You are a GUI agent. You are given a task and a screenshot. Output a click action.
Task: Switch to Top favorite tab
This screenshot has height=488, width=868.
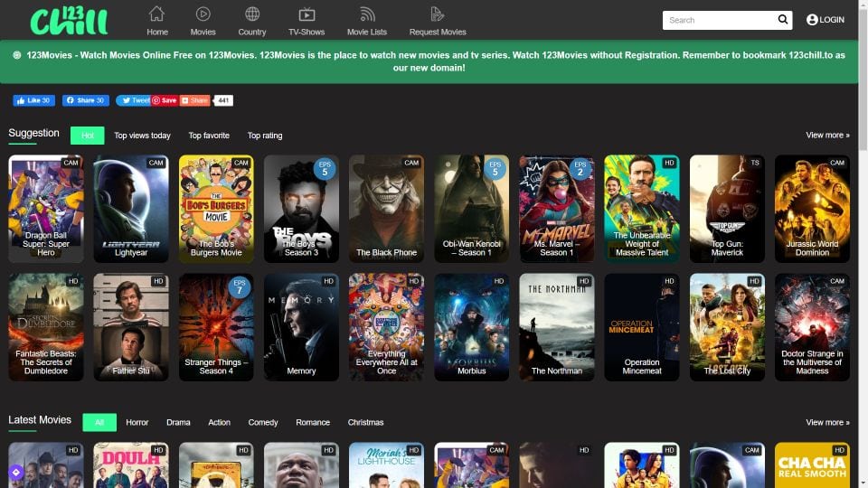coord(209,136)
